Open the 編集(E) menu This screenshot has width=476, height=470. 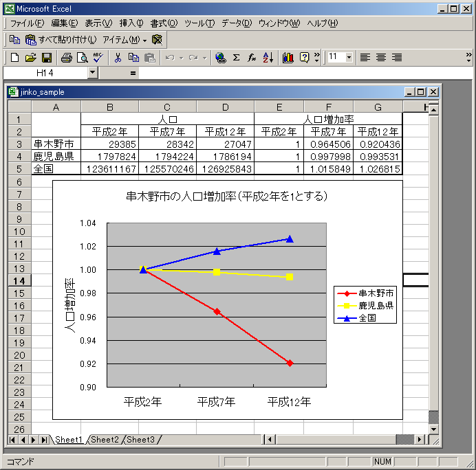(x=65, y=23)
